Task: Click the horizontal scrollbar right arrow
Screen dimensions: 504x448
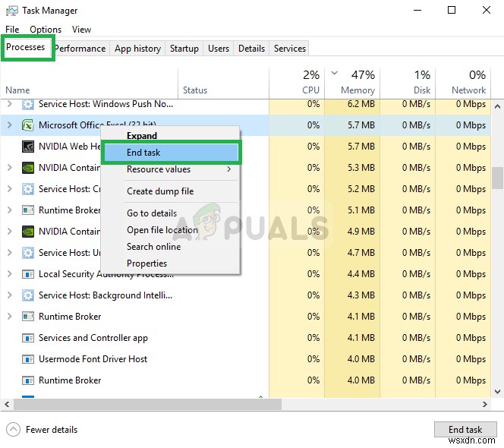Action: pyautogui.click(x=485, y=404)
